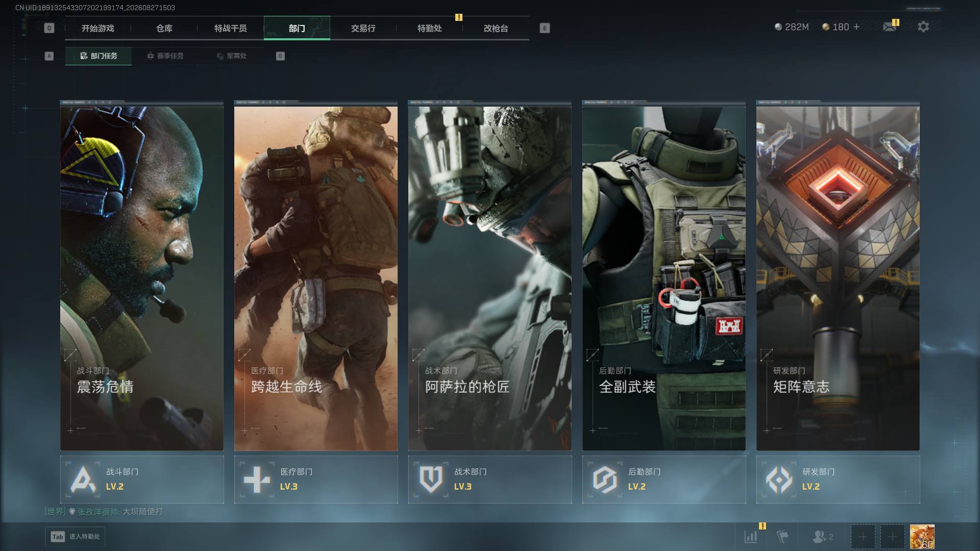980x551 pixels.
Task: Click the player avatar showing level 60
Action: (922, 537)
